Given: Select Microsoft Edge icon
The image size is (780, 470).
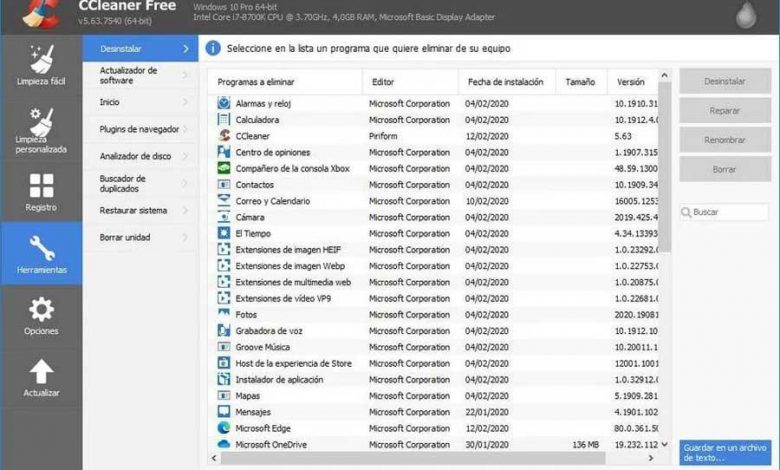Looking at the screenshot, I should (224, 428).
